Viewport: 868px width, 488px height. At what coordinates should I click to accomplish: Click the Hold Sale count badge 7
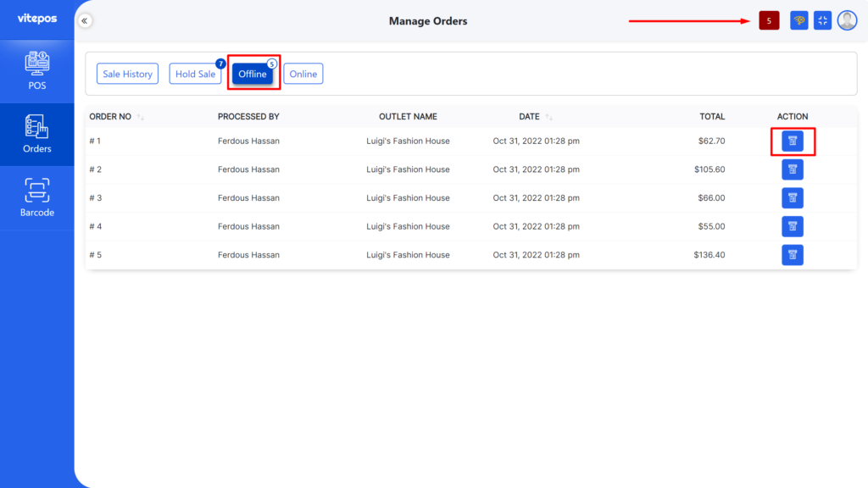point(220,64)
